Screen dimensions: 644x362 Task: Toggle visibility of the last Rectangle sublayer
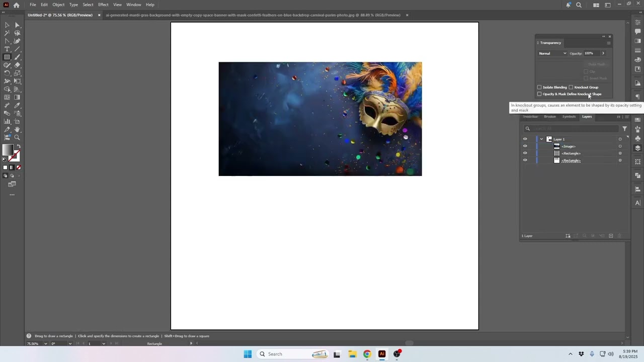525,160
